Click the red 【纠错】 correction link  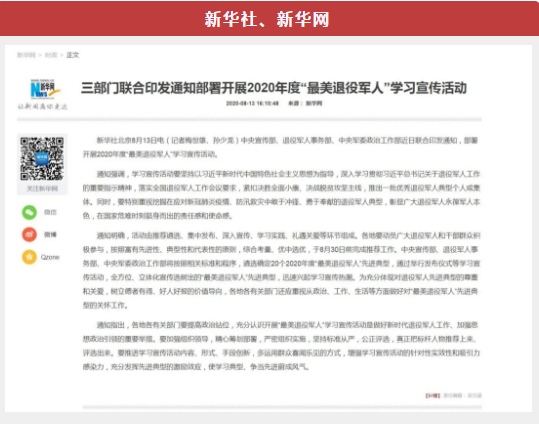433,395
